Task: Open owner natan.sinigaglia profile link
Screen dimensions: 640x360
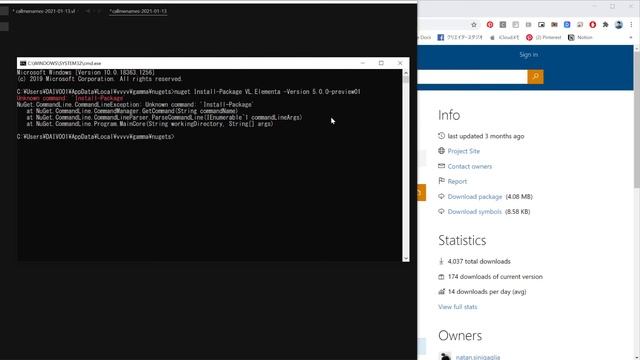Action: point(478,357)
